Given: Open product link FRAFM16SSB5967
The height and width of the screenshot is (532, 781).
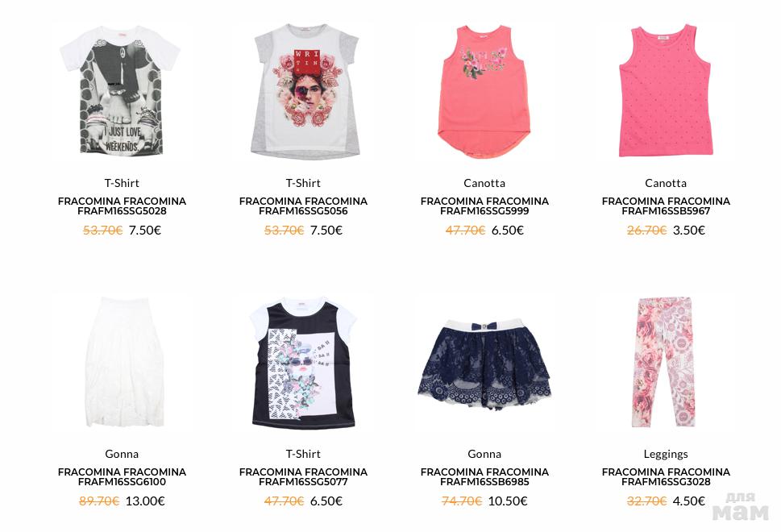Looking at the screenshot, I should [x=666, y=206].
